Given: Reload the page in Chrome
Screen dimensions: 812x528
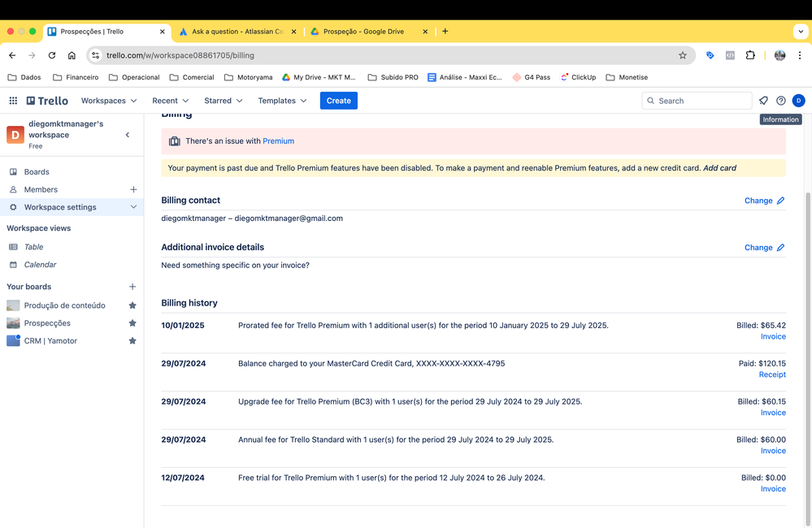Looking at the screenshot, I should click(x=52, y=55).
